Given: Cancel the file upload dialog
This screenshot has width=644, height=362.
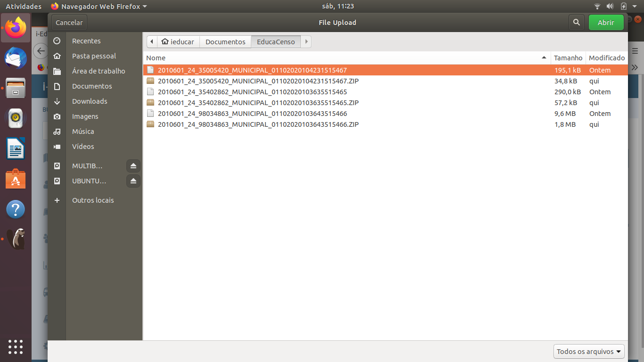Looking at the screenshot, I should (x=69, y=22).
